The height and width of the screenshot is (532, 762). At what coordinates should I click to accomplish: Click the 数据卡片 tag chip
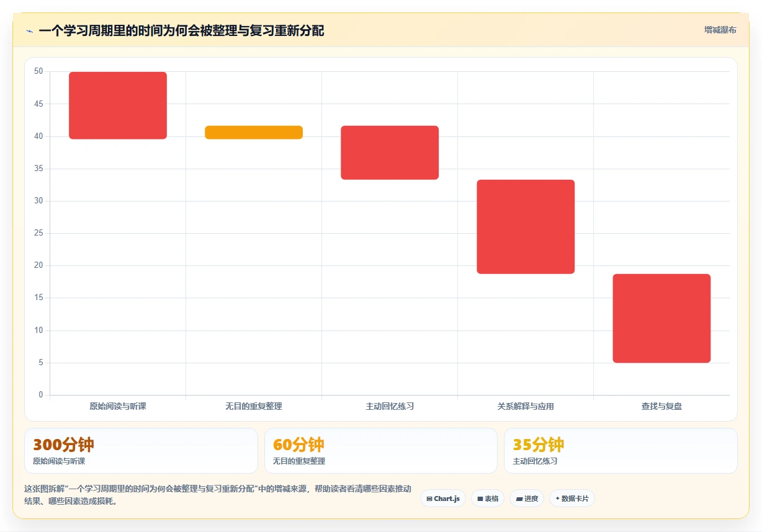point(572,499)
